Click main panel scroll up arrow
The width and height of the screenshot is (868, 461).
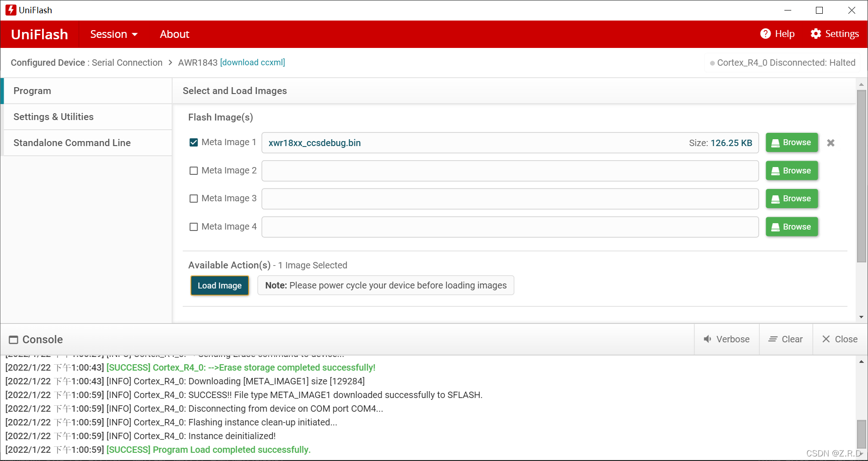click(x=862, y=84)
